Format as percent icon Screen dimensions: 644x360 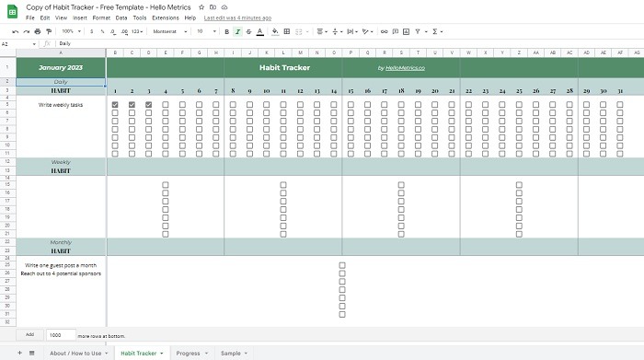102,31
